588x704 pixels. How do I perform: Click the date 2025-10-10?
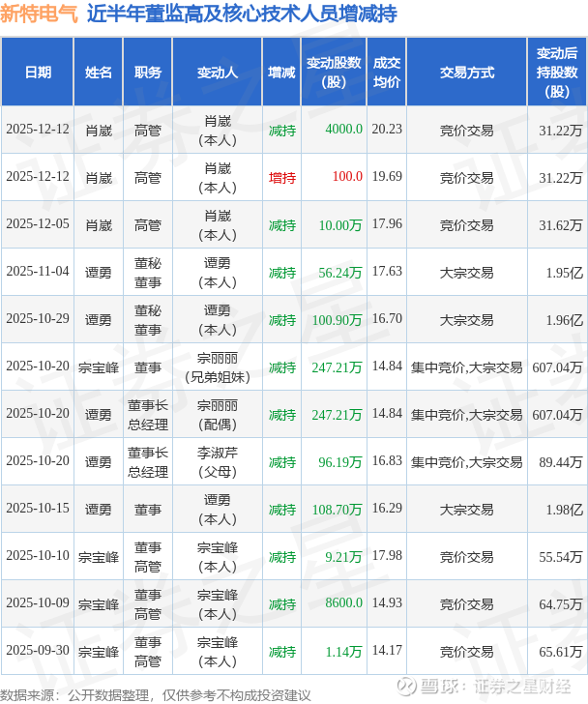click(38, 555)
